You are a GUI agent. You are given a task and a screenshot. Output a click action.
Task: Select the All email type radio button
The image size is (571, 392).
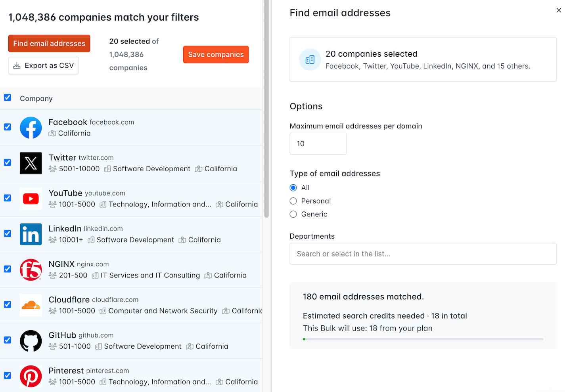click(x=293, y=188)
